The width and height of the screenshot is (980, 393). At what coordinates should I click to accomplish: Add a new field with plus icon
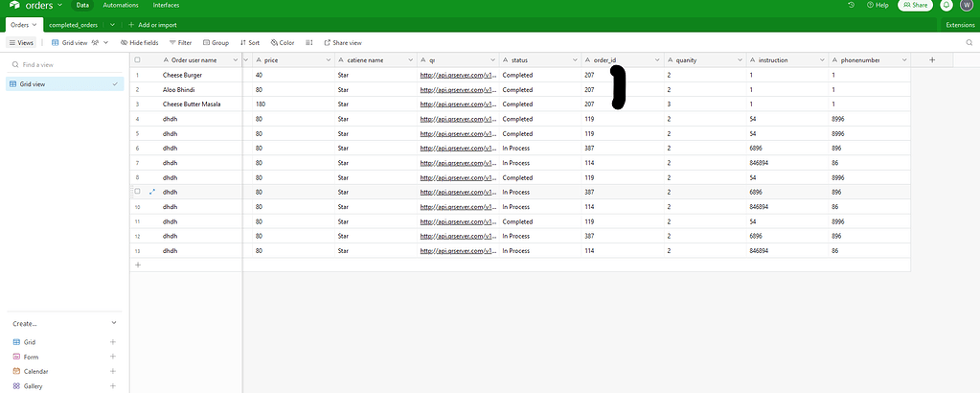pyautogui.click(x=932, y=60)
